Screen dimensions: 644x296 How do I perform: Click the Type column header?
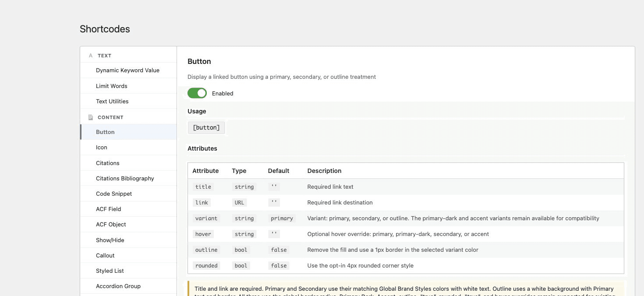(239, 171)
